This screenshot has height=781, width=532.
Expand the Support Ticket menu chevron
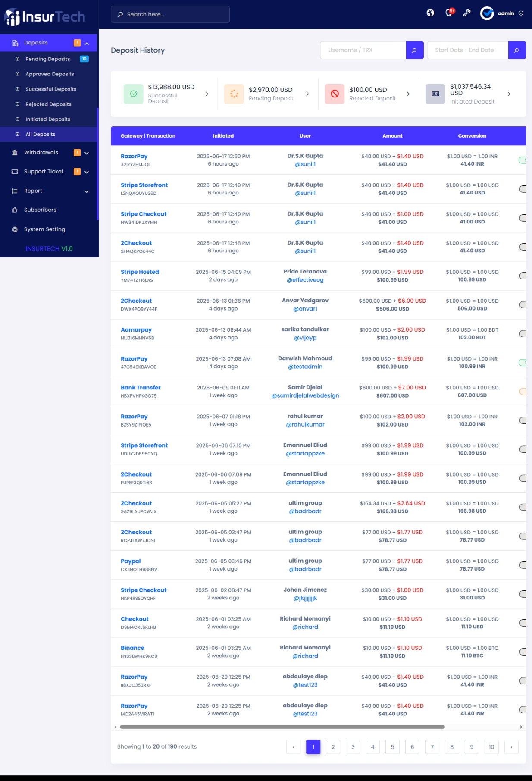pyautogui.click(x=87, y=172)
